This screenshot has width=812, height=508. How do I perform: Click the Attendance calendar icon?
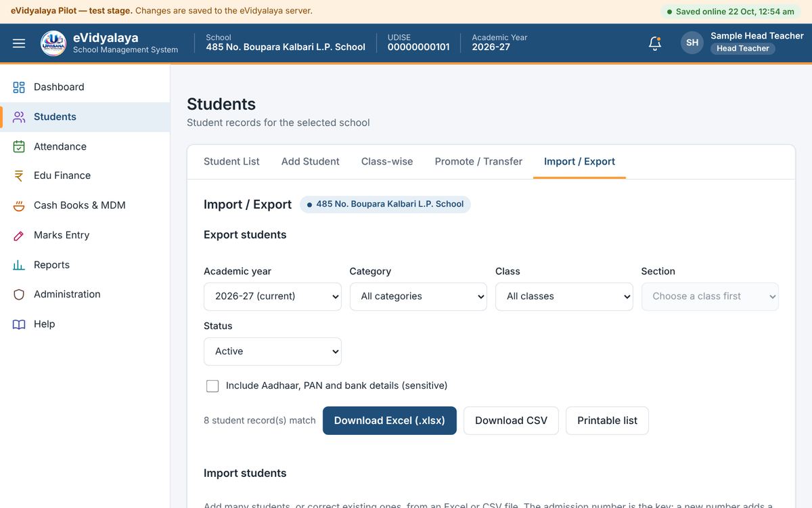point(19,146)
